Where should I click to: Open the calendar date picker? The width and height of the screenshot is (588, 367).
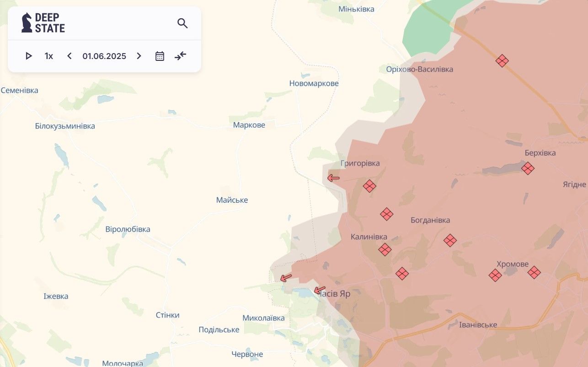tap(160, 56)
